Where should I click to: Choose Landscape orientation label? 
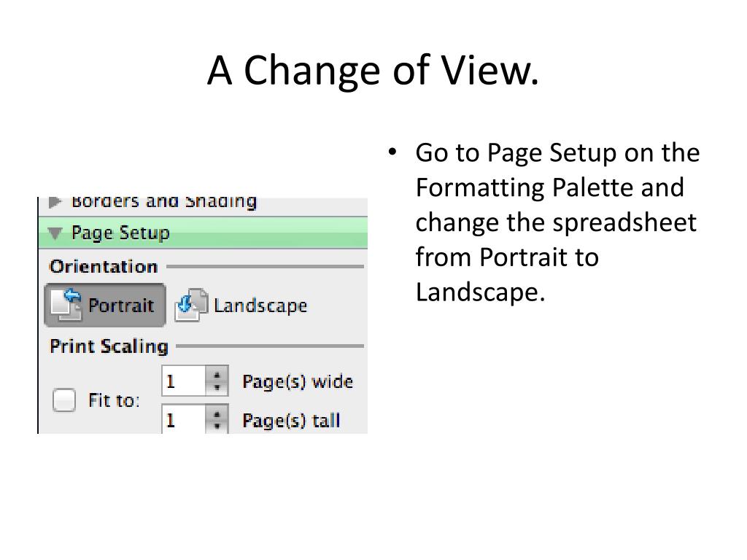click(260, 306)
